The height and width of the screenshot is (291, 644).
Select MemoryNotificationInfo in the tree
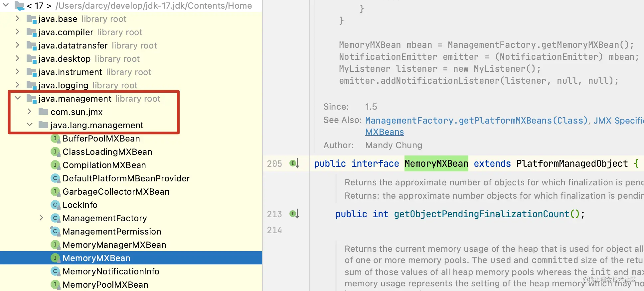[x=111, y=271]
